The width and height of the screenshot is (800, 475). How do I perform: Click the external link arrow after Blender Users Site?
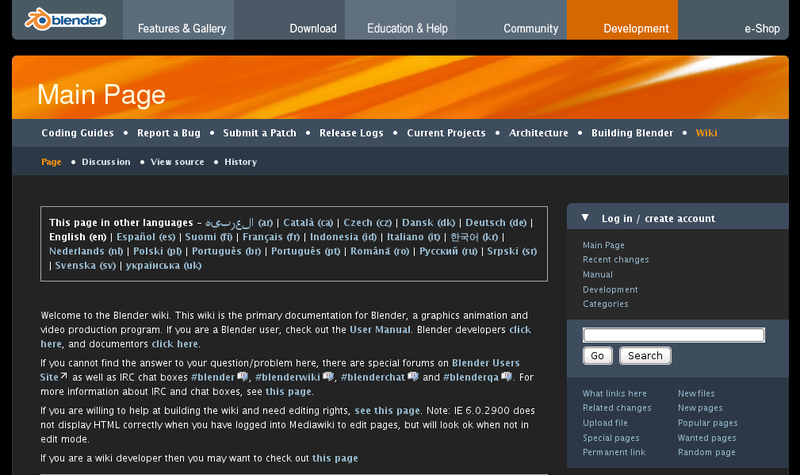(x=64, y=377)
